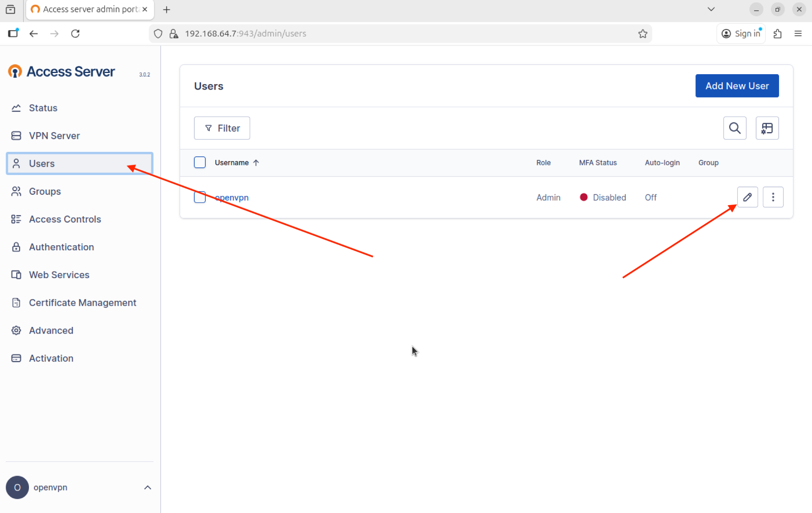812x513 pixels.
Task: Click the Web Services icon
Action: point(16,275)
